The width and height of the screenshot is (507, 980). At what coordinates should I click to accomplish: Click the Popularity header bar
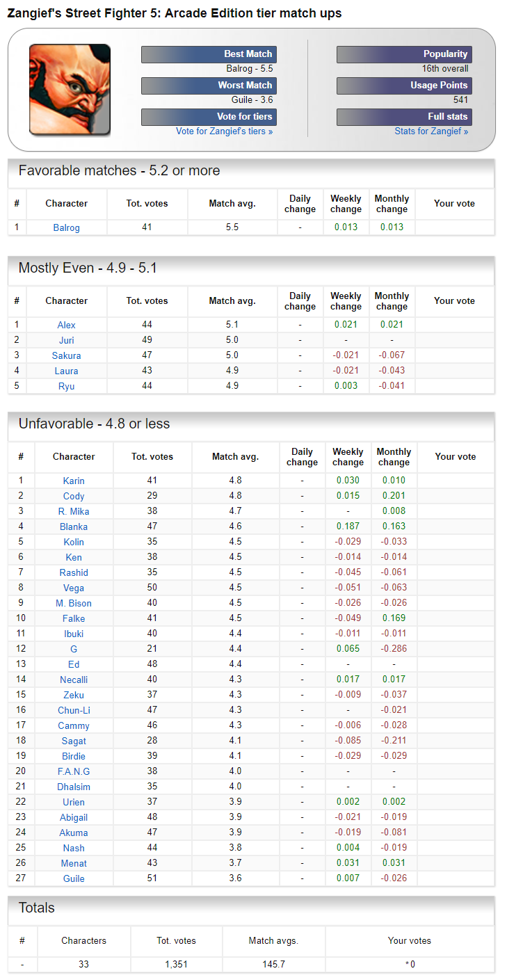coord(404,54)
